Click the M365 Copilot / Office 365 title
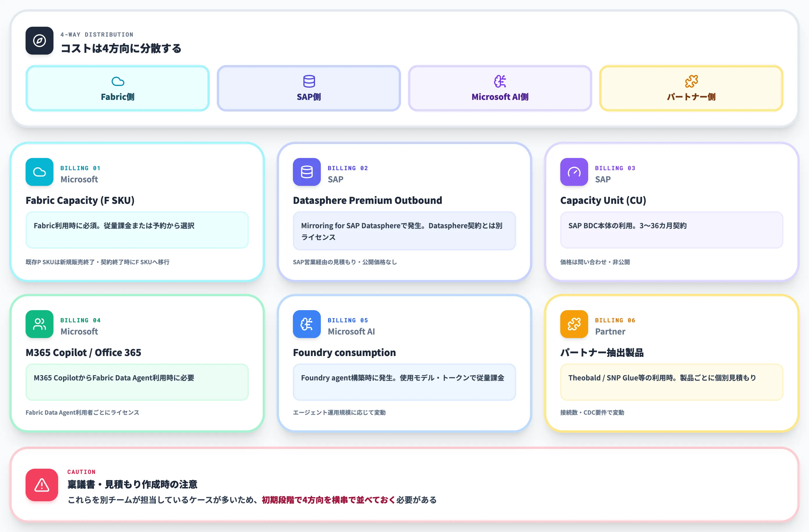The width and height of the screenshot is (809, 532). click(x=83, y=353)
